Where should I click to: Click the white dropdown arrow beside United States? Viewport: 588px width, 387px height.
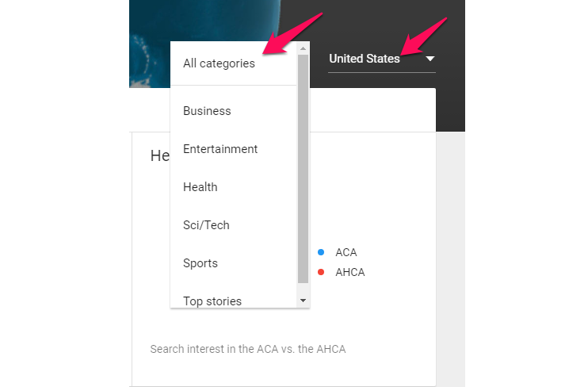pyautogui.click(x=430, y=59)
